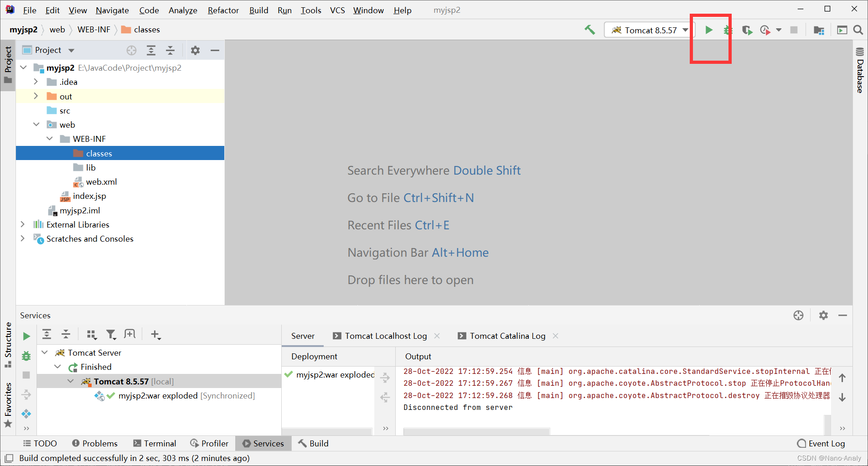Collapse the web folder
This screenshot has height=466, width=868.
(x=36, y=124)
